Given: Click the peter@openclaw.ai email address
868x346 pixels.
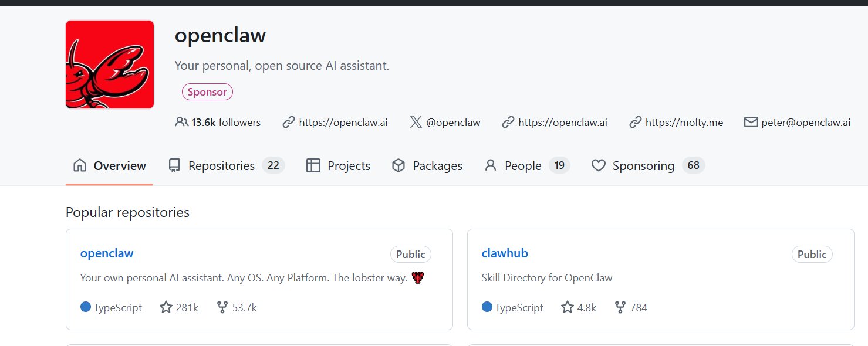Looking at the screenshot, I should (805, 123).
